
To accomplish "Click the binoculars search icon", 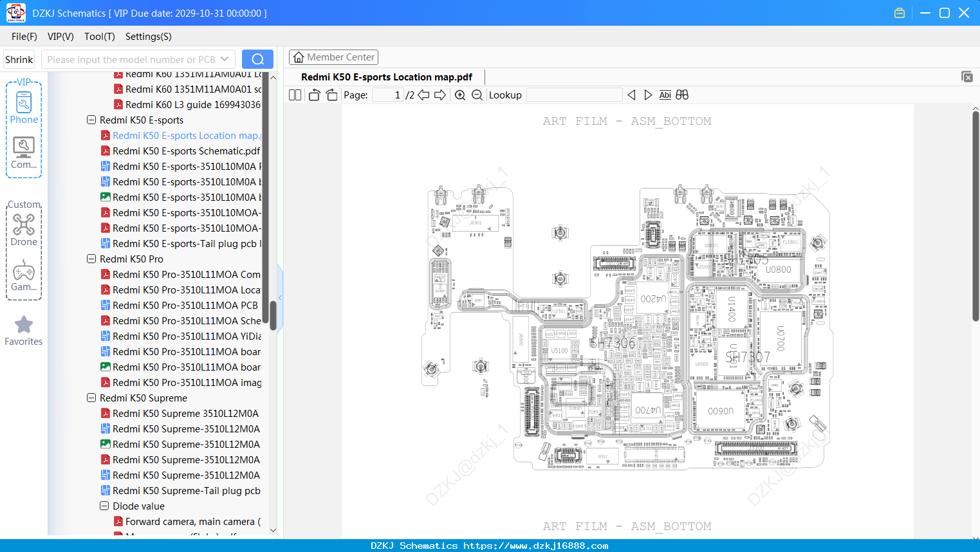I will click(682, 95).
